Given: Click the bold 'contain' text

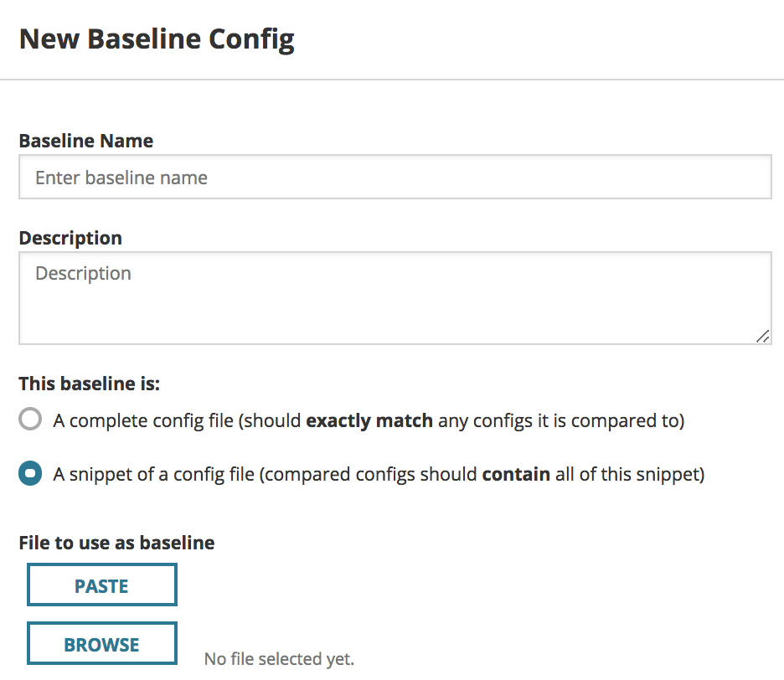Looking at the screenshot, I should (x=516, y=475).
